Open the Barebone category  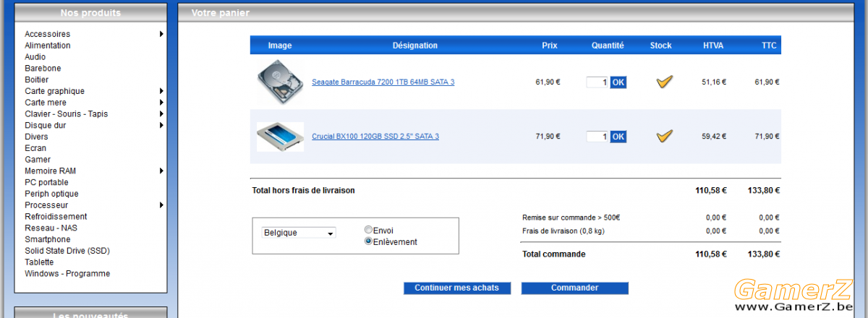pos(43,69)
